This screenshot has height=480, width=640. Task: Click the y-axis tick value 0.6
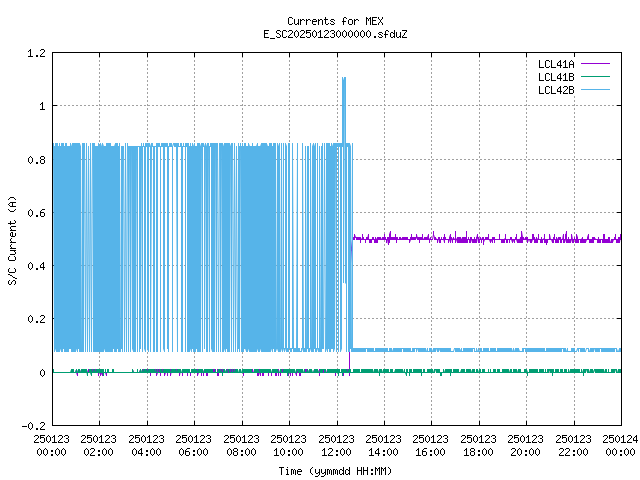click(x=36, y=213)
